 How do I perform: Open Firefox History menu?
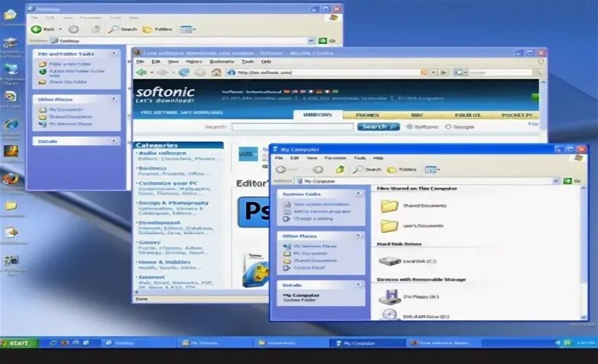pos(194,61)
